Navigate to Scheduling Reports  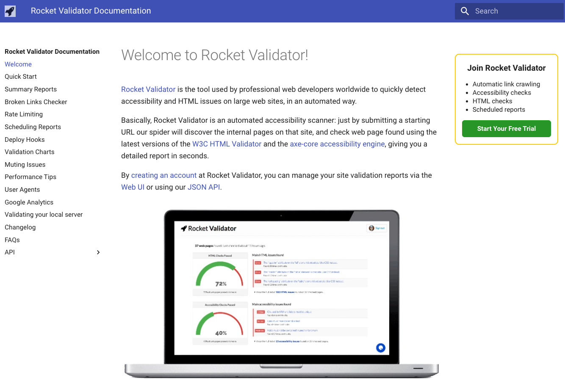pos(33,127)
